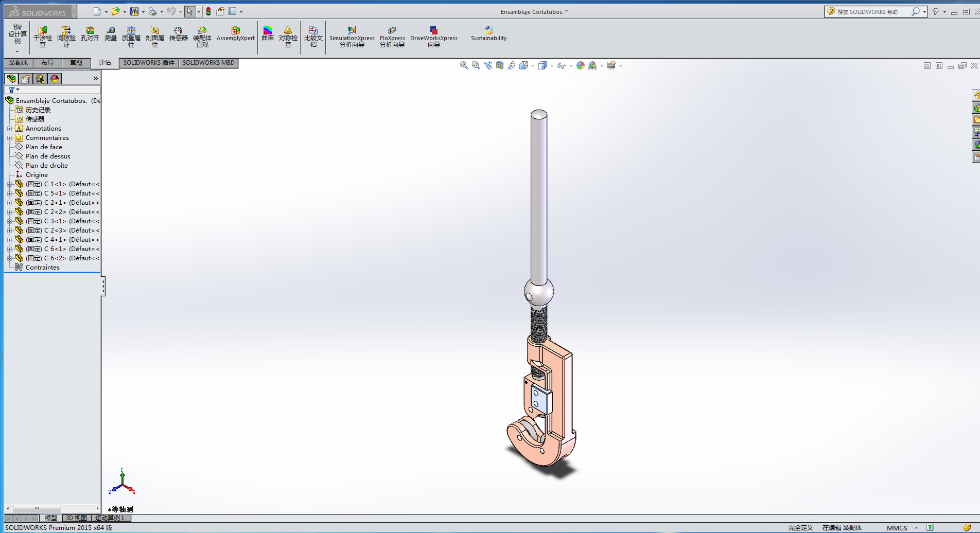980x533 pixels.
Task: Click the Rebuild traffic light icon
Action: pos(208,11)
